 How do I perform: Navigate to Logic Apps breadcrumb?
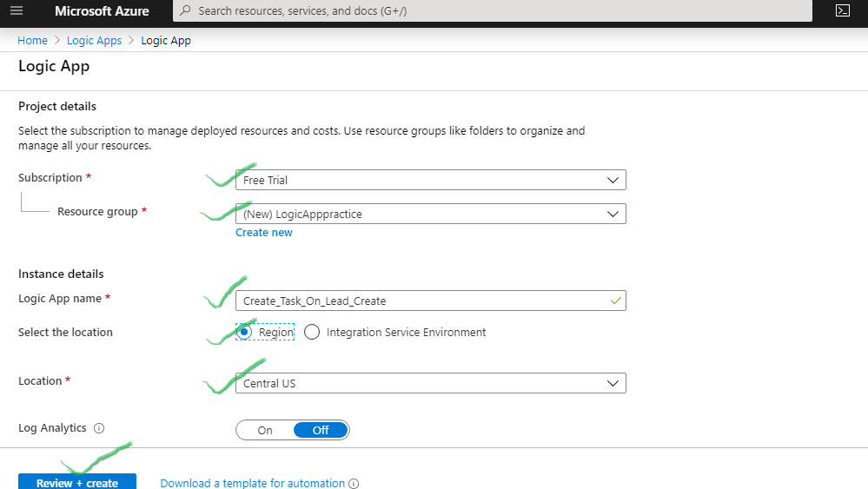point(94,40)
